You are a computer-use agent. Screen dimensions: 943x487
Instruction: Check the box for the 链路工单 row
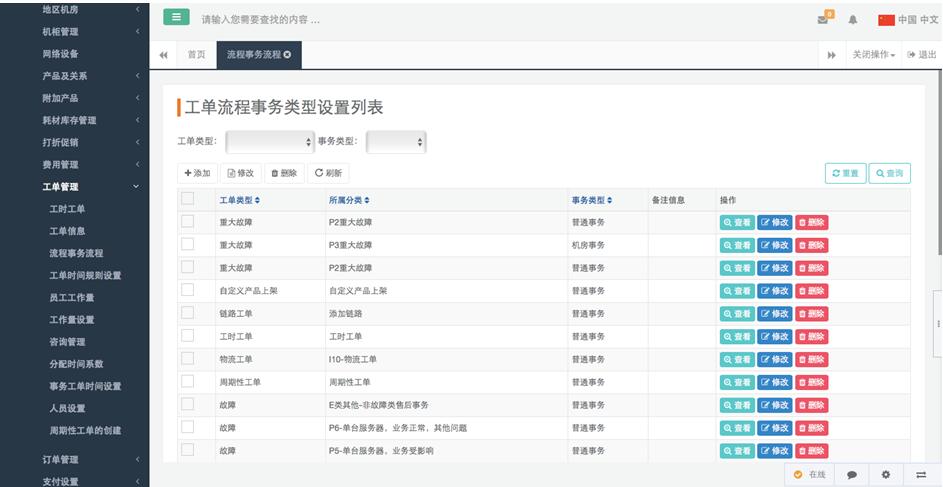187,313
